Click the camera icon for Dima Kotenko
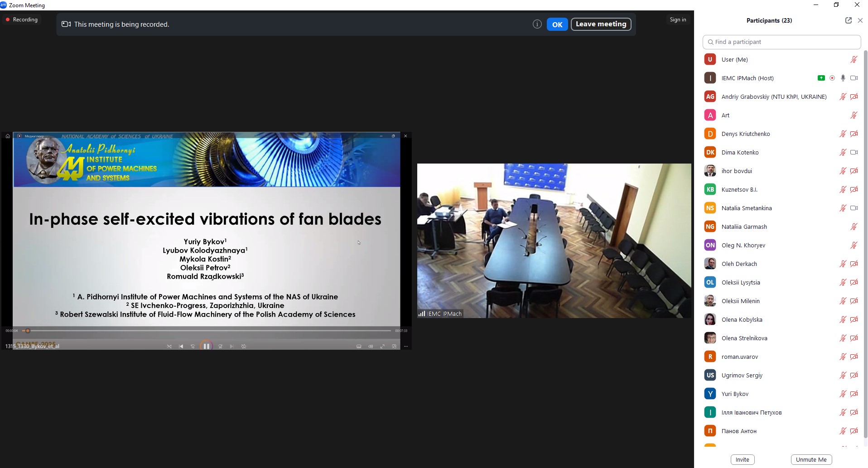The width and height of the screenshot is (868, 468). click(x=854, y=152)
